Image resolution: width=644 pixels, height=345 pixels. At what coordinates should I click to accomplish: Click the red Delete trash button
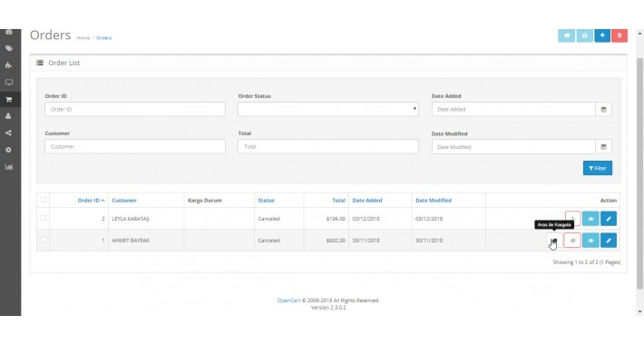pyautogui.click(x=620, y=35)
